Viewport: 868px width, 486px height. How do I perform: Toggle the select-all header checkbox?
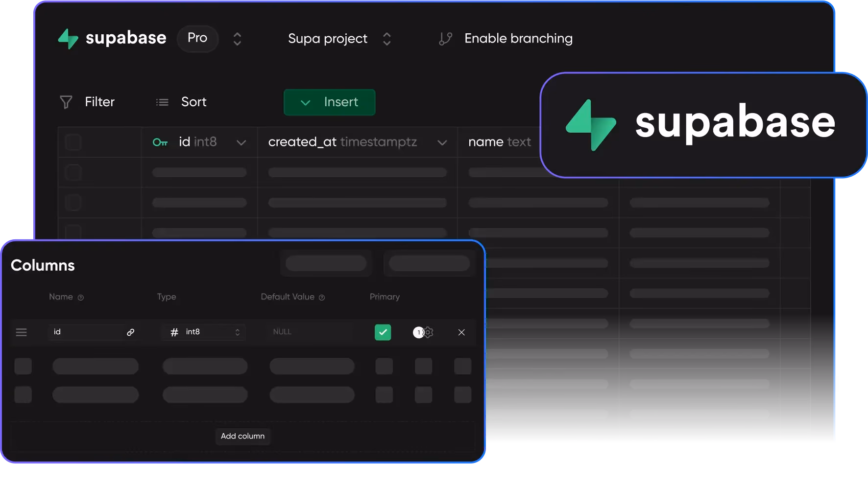73,142
